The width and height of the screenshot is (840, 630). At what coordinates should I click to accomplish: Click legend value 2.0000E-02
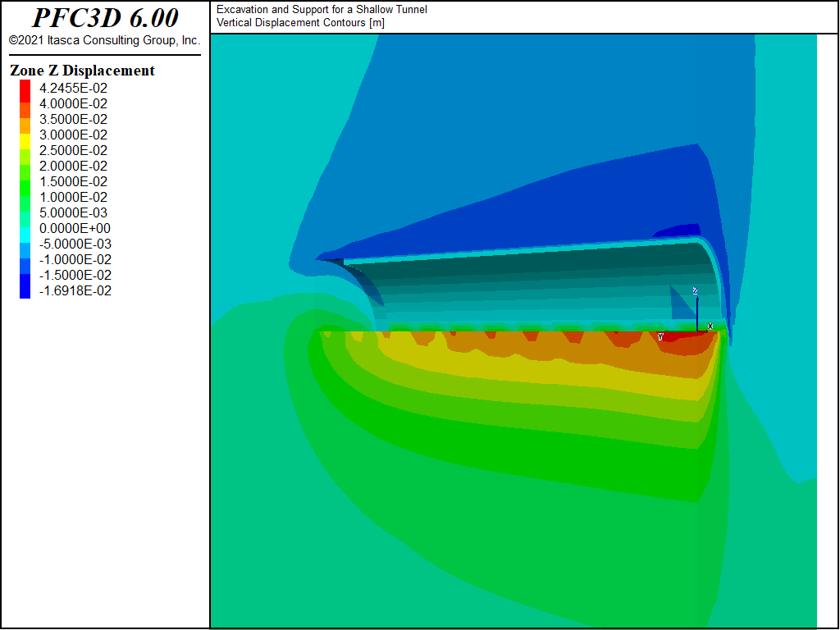(73, 166)
